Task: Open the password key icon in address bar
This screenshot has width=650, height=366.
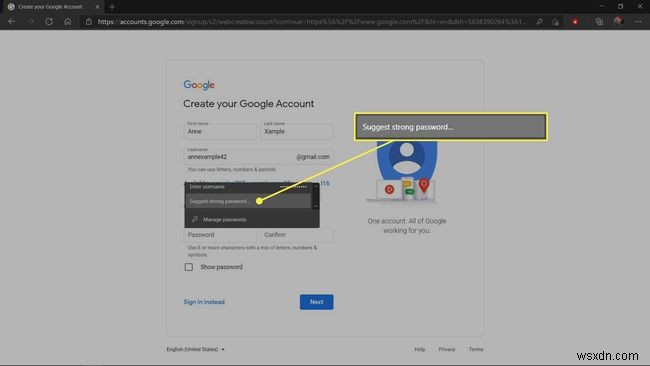Action: coord(539,22)
